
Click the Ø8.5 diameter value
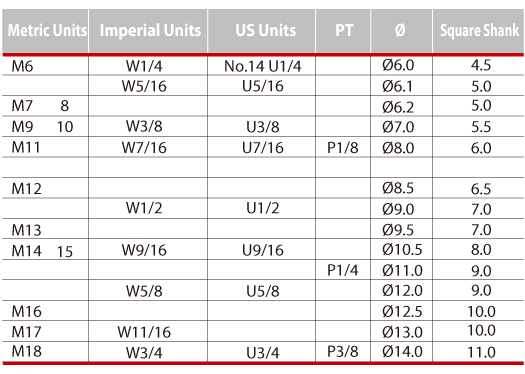coord(398,188)
